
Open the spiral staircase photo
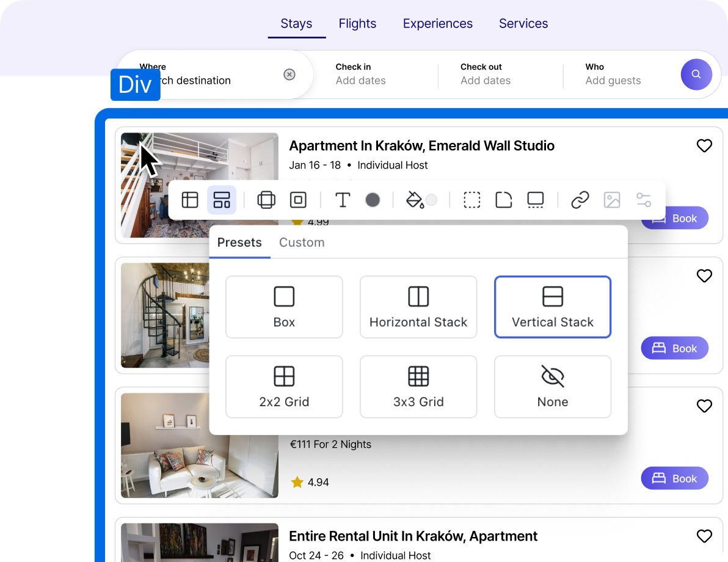tap(165, 315)
